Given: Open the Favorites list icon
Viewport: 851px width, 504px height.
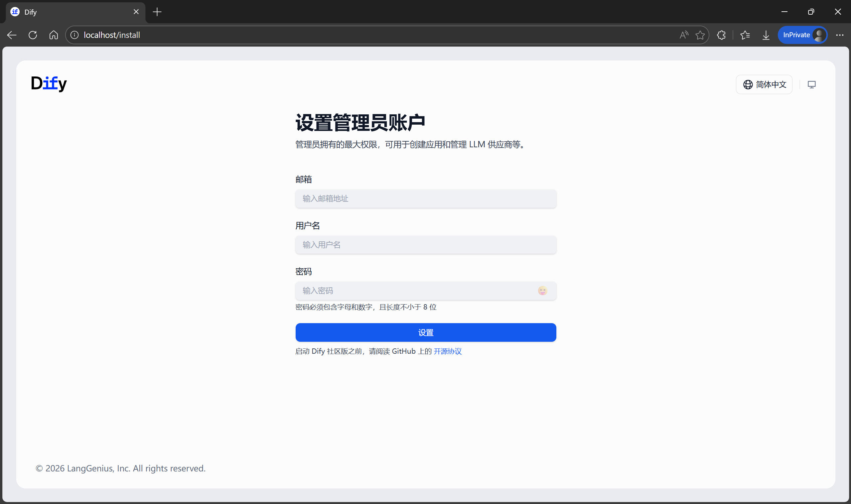Looking at the screenshot, I should 745,35.
